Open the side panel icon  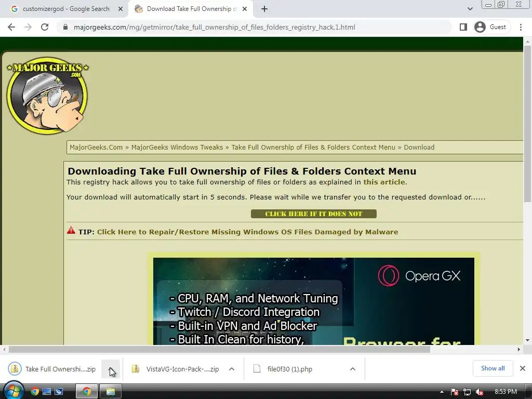pos(463,27)
